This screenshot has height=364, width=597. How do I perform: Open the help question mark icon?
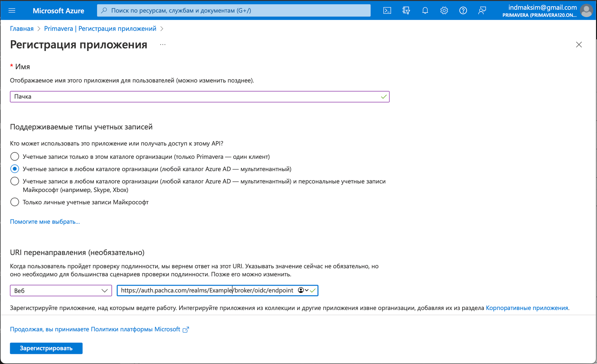click(x=463, y=11)
